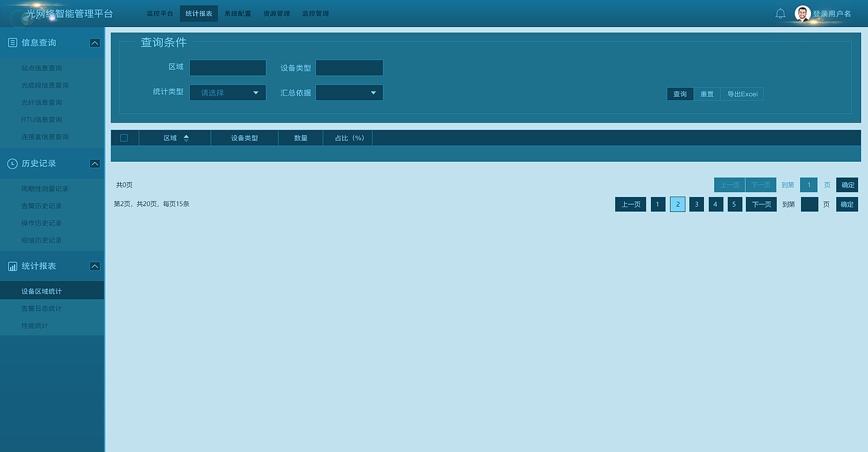868x452 pixels.
Task: Open 周期性测量记录 in sidebar
Action: coord(45,189)
